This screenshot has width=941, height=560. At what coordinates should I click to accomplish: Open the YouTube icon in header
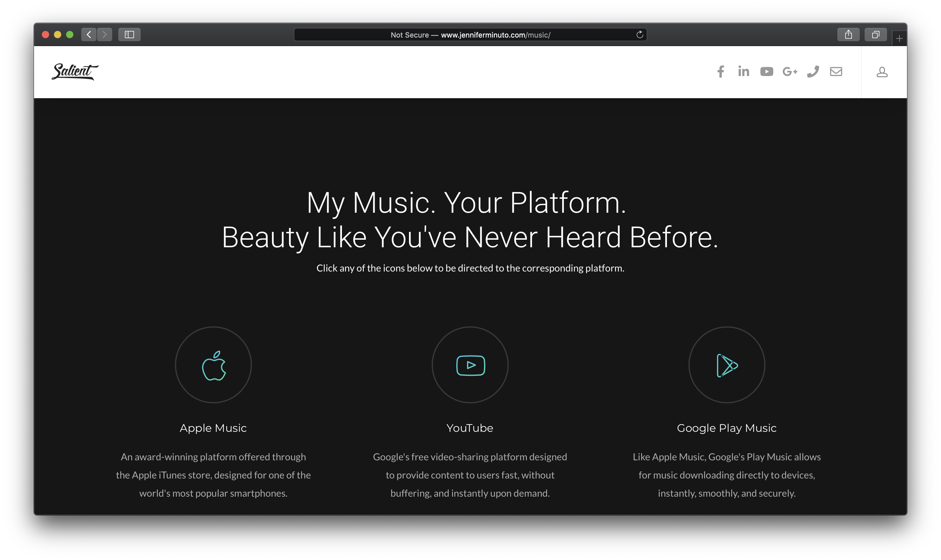(766, 71)
